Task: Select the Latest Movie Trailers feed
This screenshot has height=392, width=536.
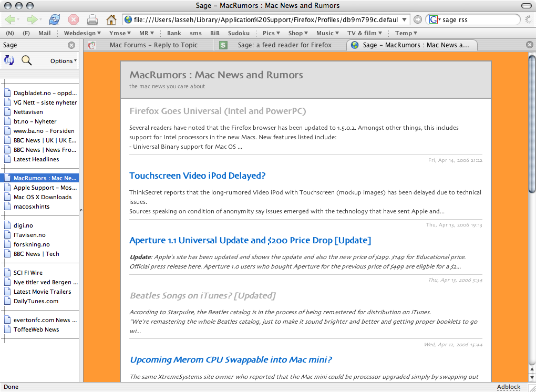Action: [x=39, y=292]
